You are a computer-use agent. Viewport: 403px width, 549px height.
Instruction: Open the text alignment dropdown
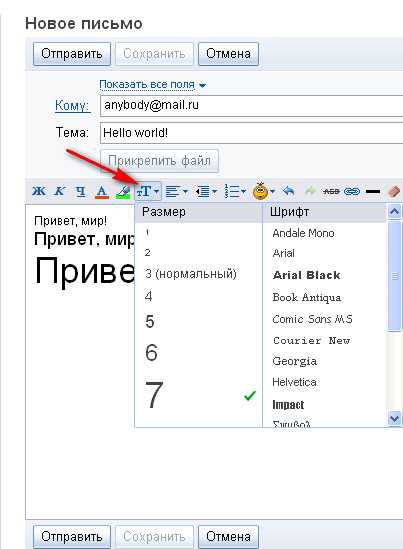176,192
